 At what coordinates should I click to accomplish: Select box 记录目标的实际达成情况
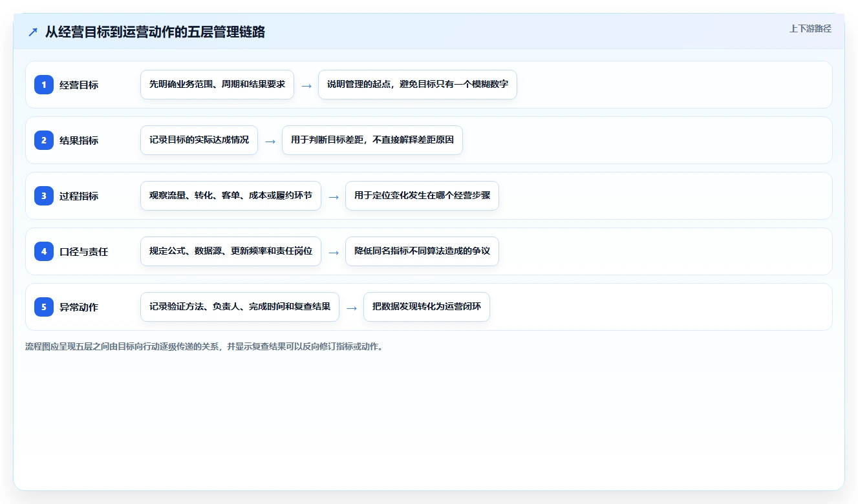199,140
